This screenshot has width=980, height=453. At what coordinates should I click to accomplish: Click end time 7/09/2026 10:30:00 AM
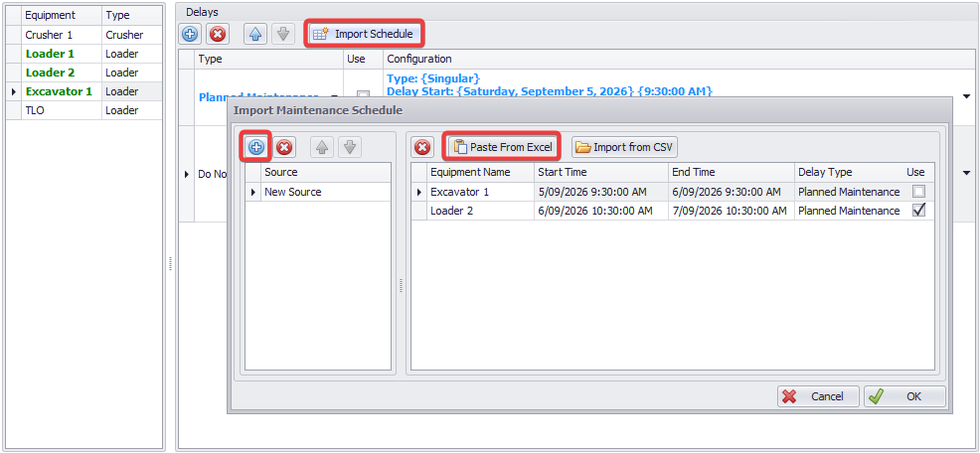click(731, 211)
